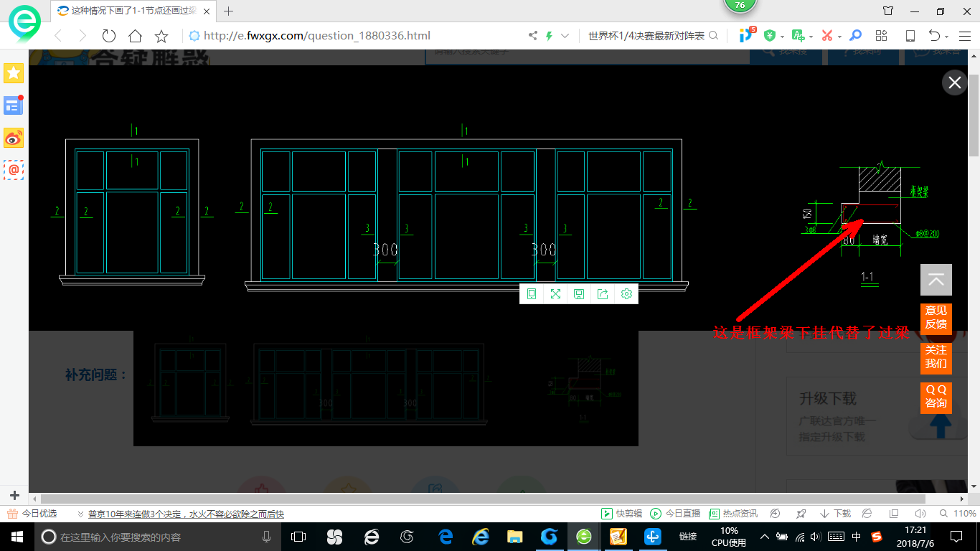This screenshot has height=551, width=980.
Task: Open the blue key password manager icon
Action: pyautogui.click(x=855, y=36)
